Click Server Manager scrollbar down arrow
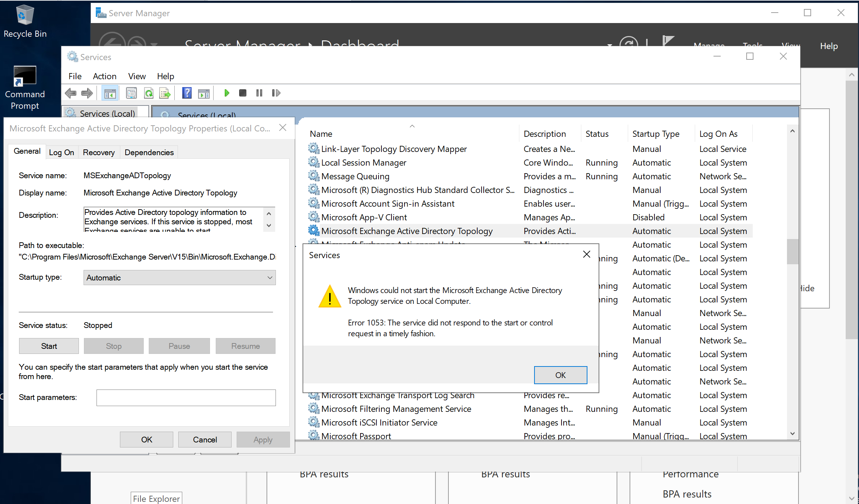The height and width of the screenshot is (504, 859). click(851, 499)
